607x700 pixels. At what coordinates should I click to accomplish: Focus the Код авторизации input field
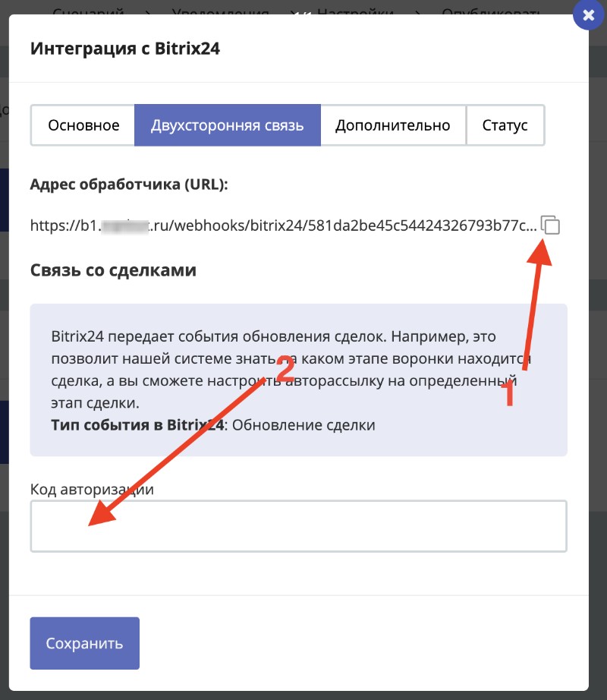pos(298,525)
